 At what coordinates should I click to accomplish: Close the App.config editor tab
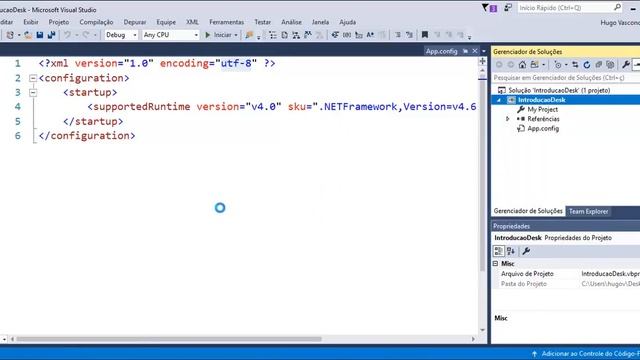click(x=475, y=51)
